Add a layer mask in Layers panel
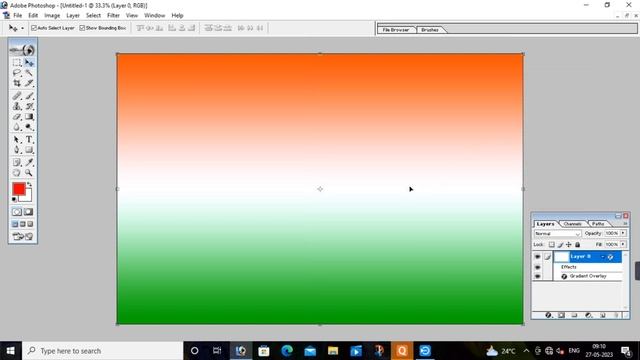The width and height of the screenshot is (640, 360). point(561,316)
